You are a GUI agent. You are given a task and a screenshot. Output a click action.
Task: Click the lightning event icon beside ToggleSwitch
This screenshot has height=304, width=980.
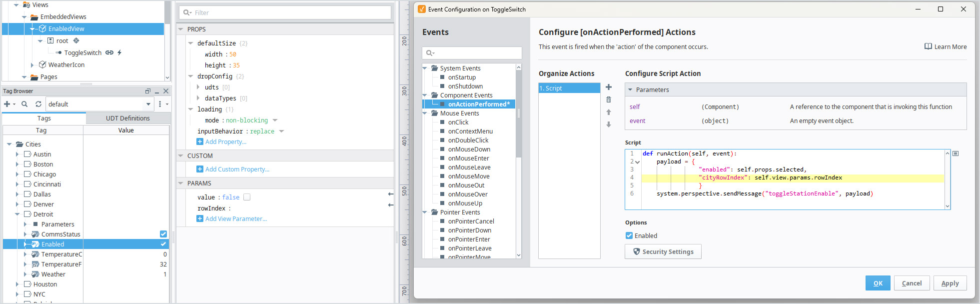point(119,52)
